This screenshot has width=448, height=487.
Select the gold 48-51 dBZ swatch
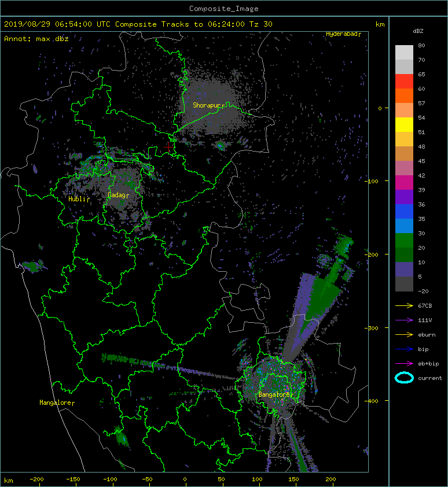pos(404,139)
